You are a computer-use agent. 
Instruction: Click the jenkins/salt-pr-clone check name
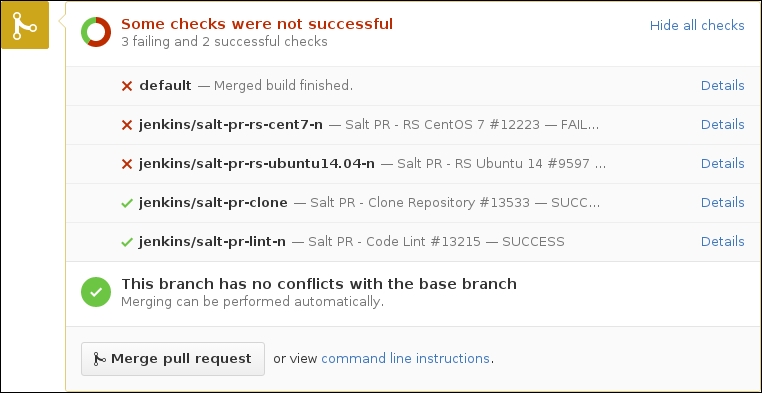pyautogui.click(x=213, y=203)
